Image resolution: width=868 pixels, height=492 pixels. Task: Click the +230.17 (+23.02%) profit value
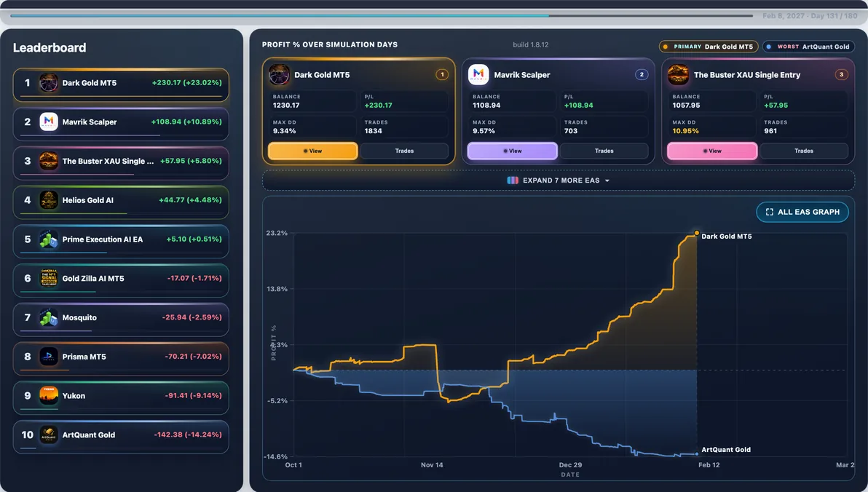point(186,82)
